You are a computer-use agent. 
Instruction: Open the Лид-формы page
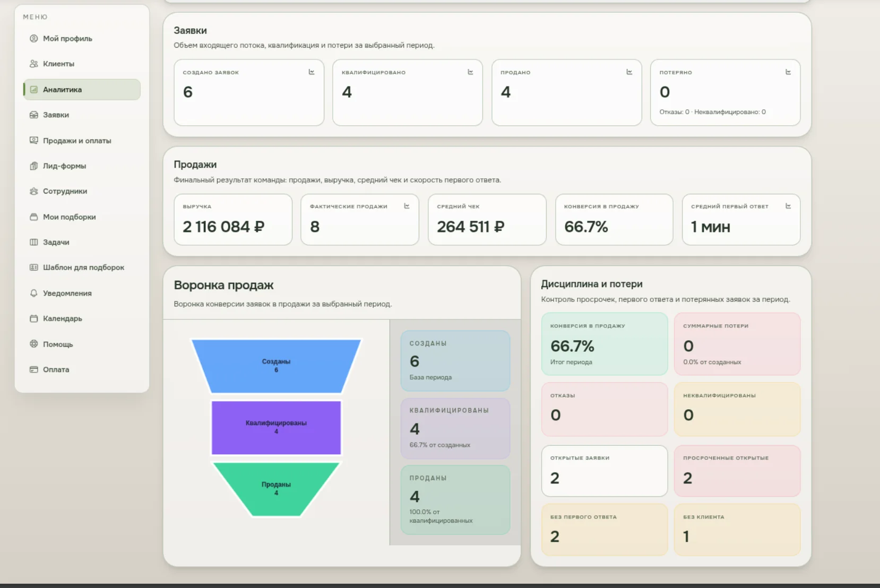point(82,166)
